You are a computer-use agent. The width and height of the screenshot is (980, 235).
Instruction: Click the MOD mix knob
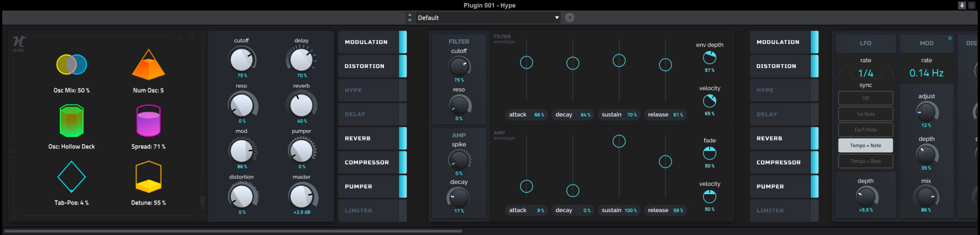coord(926,197)
